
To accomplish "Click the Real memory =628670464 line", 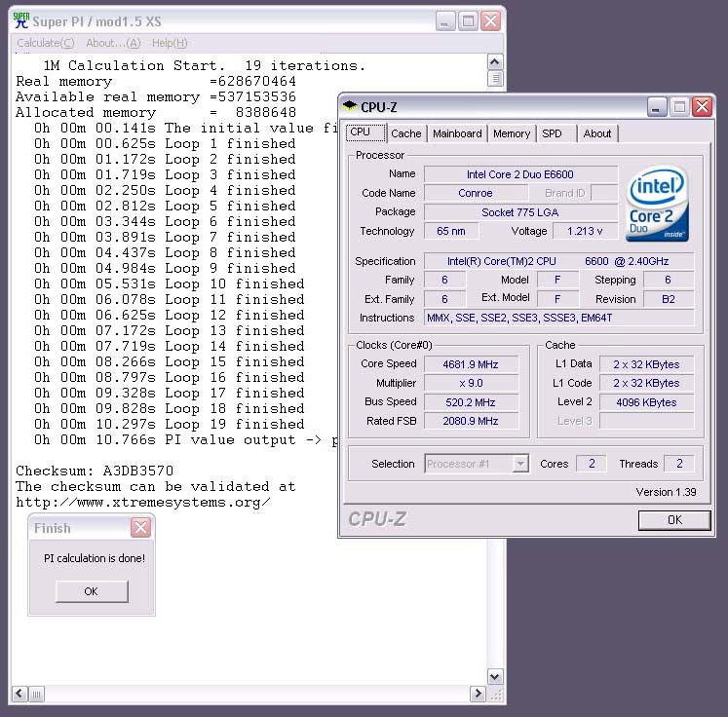I will [x=156, y=81].
